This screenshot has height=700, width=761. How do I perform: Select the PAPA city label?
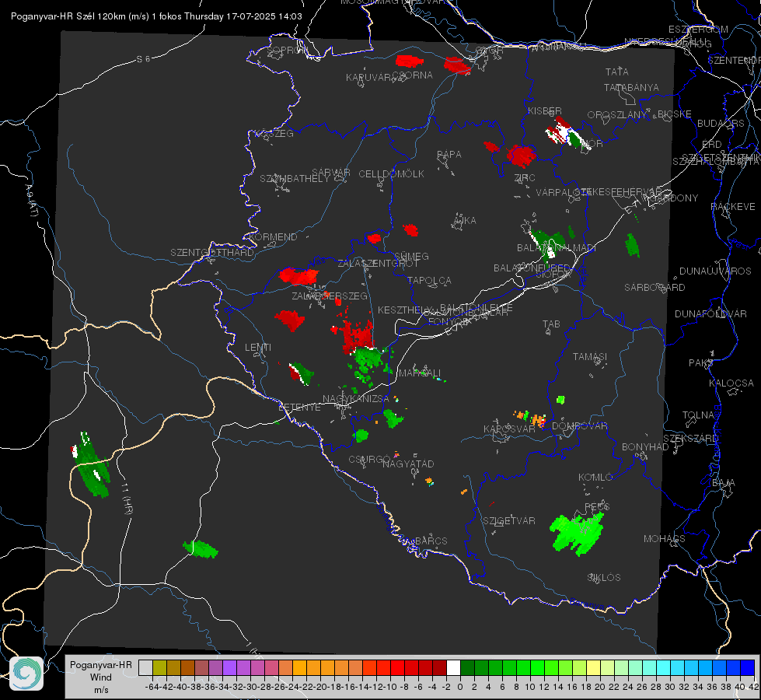(449, 155)
